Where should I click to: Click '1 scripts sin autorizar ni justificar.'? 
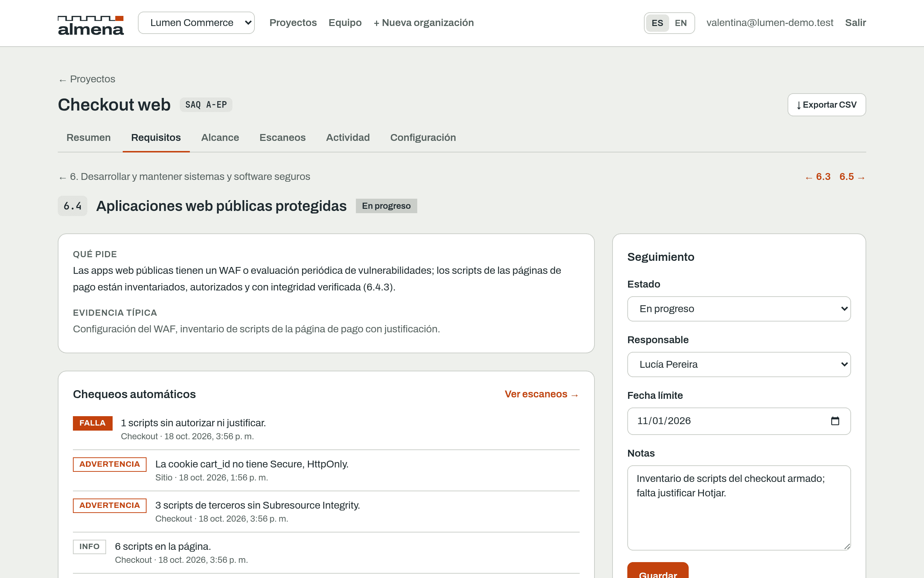point(193,423)
